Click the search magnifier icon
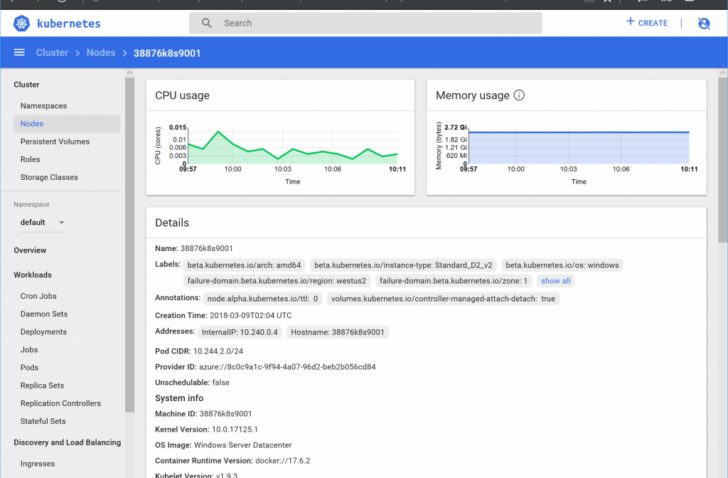Image resolution: width=728 pixels, height=478 pixels. 207,23
